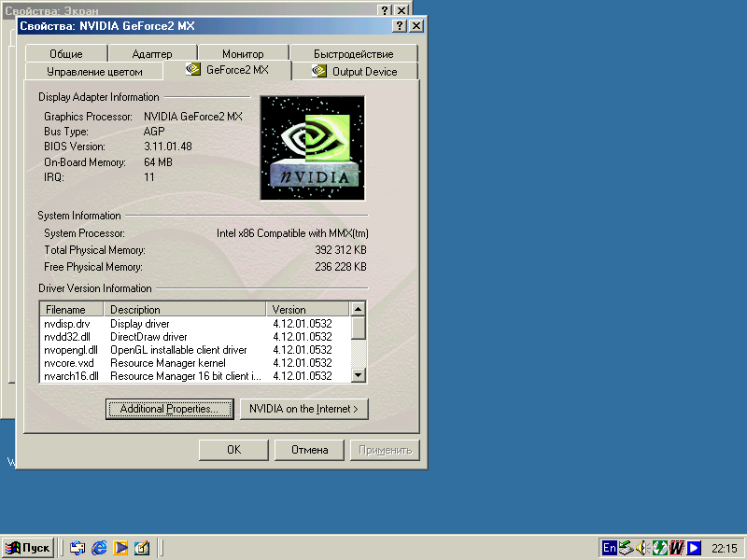The height and width of the screenshot is (560, 747).
Task: Open Internet Explorer from quick launch
Action: pyautogui.click(x=99, y=548)
